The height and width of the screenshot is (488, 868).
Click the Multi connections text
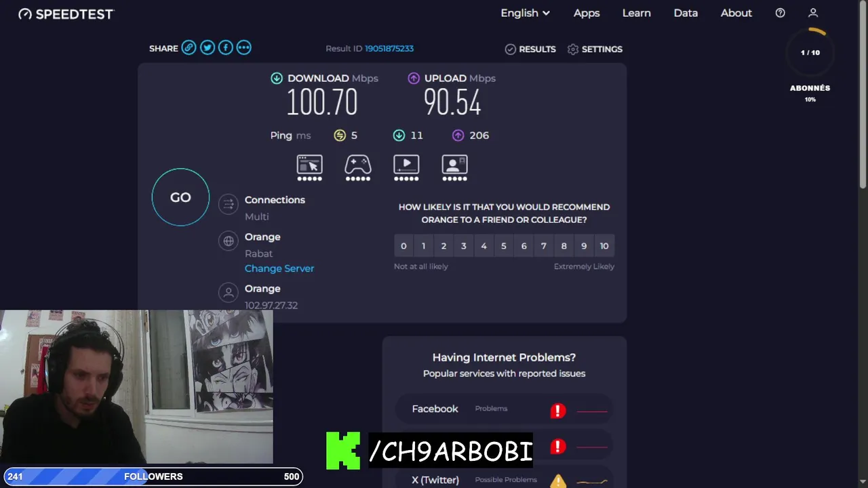pyautogui.click(x=257, y=216)
